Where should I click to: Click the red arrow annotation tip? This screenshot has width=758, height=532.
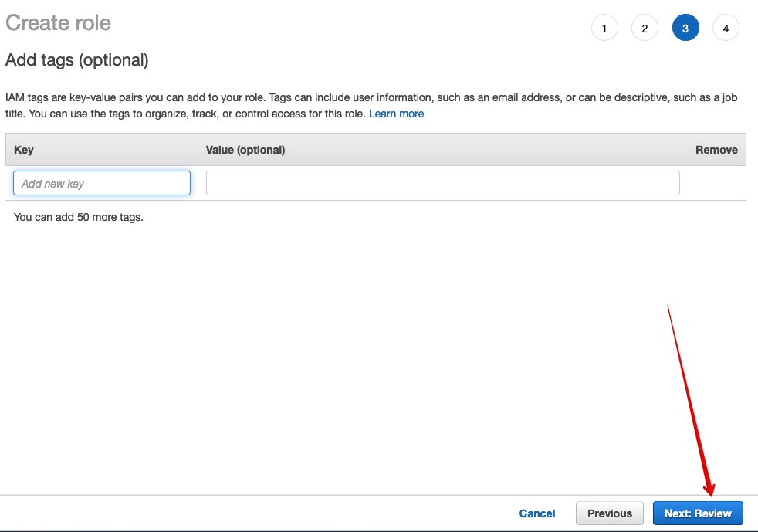(x=710, y=494)
